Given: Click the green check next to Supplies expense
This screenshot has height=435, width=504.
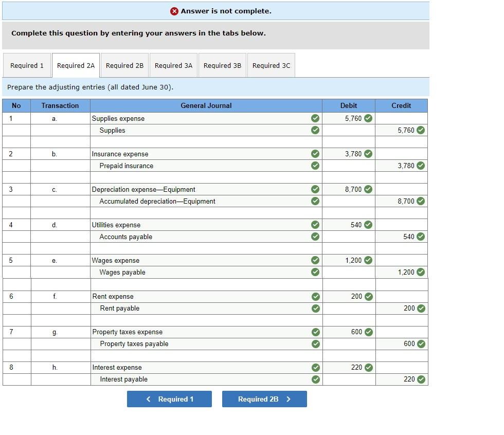Looking at the screenshot, I should pyautogui.click(x=315, y=118).
